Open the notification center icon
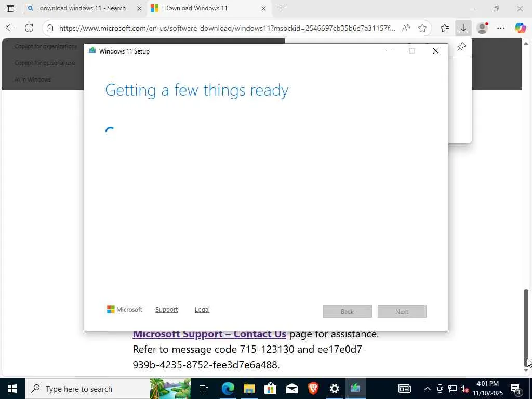 [516, 389]
